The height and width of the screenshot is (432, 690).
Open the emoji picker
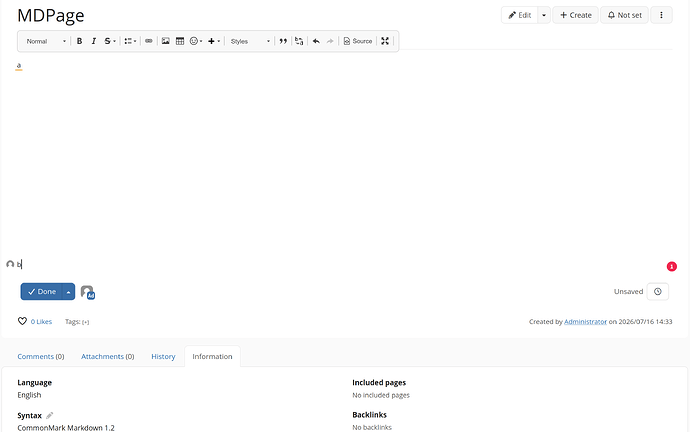tap(196, 41)
